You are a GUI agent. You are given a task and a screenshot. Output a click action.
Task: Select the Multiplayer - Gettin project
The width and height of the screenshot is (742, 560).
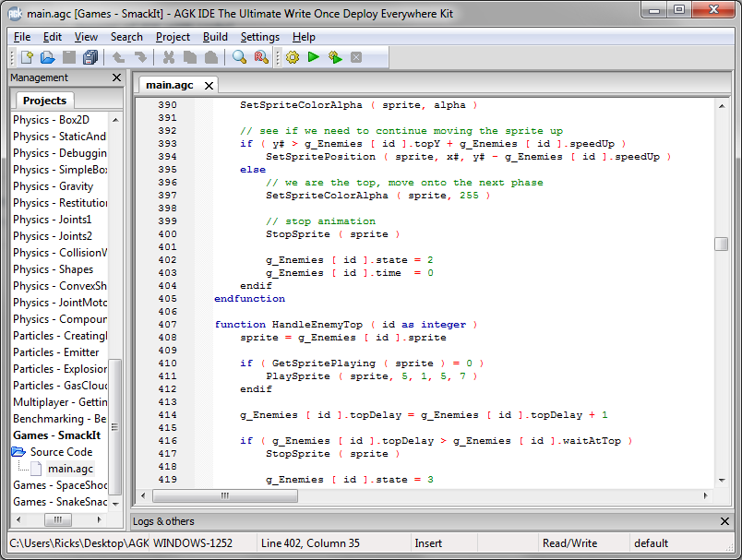[60, 402]
